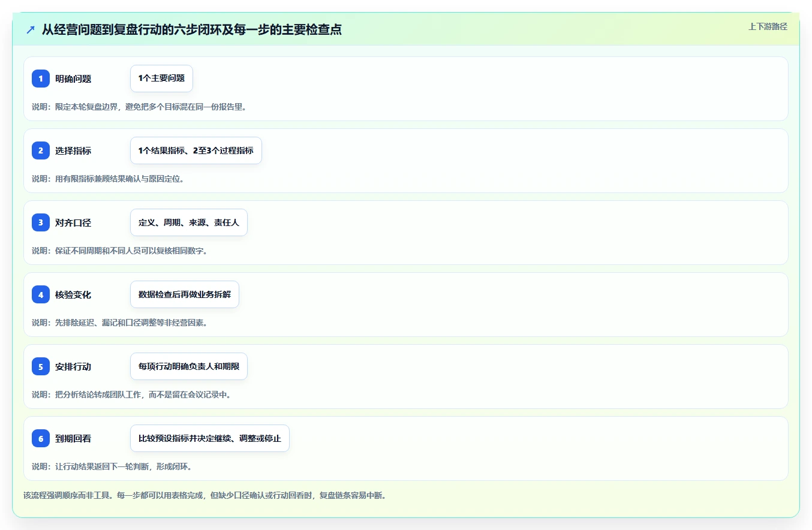
Task: Click step number 5 badge
Action: coord(41,366)
